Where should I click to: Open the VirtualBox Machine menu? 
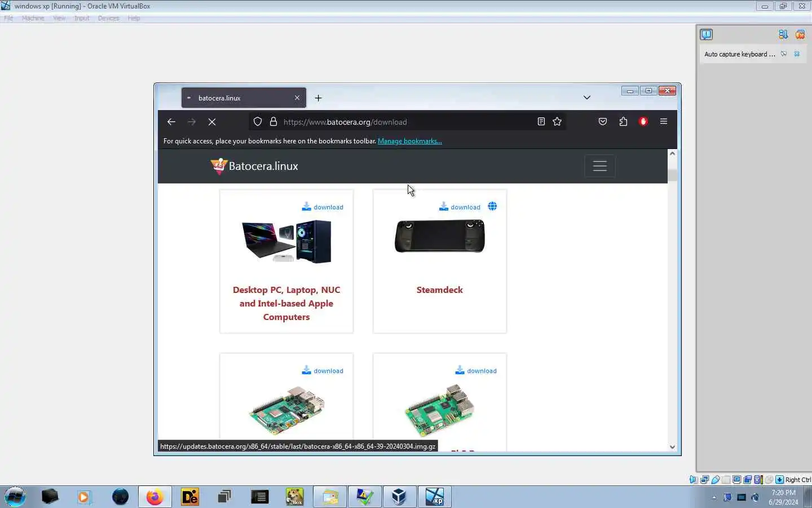point(33,18)
